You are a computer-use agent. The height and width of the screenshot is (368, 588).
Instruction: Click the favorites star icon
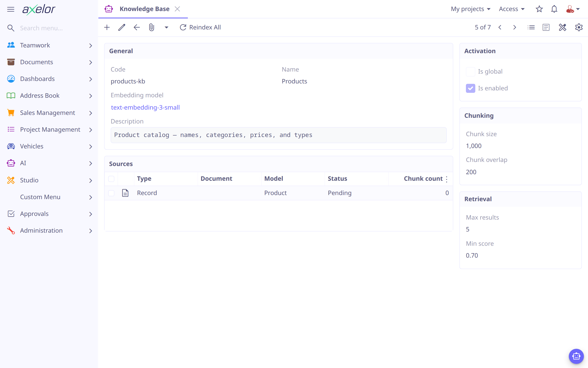[539, 9]
